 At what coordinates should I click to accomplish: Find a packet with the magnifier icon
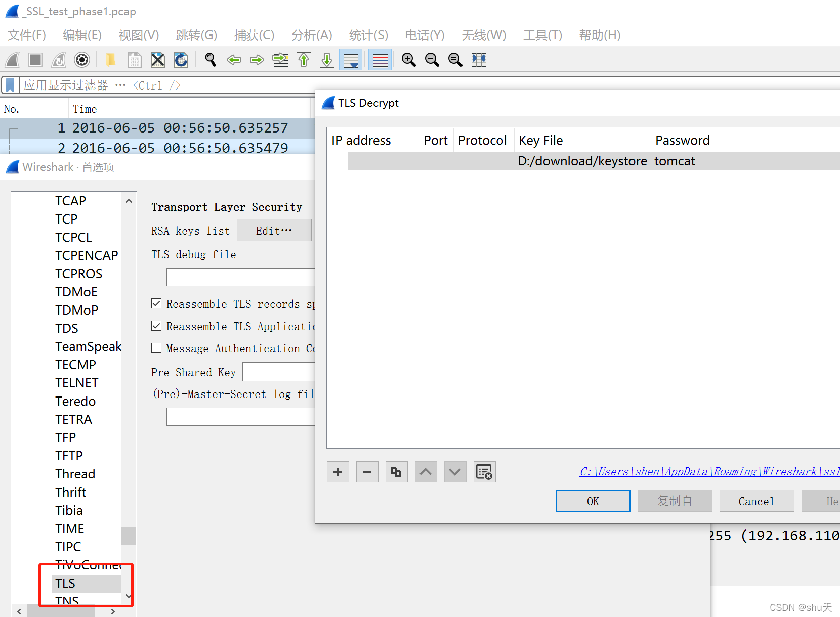pos(210,60)
